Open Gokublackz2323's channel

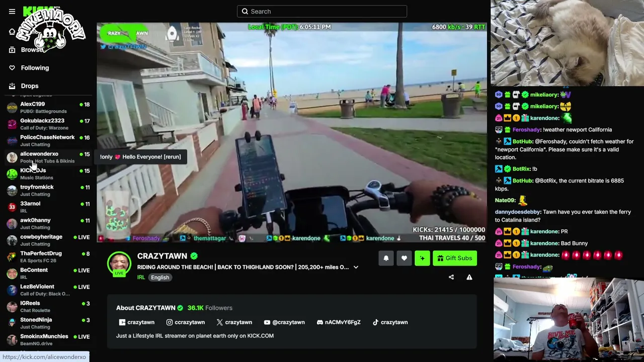pos(48,124)
